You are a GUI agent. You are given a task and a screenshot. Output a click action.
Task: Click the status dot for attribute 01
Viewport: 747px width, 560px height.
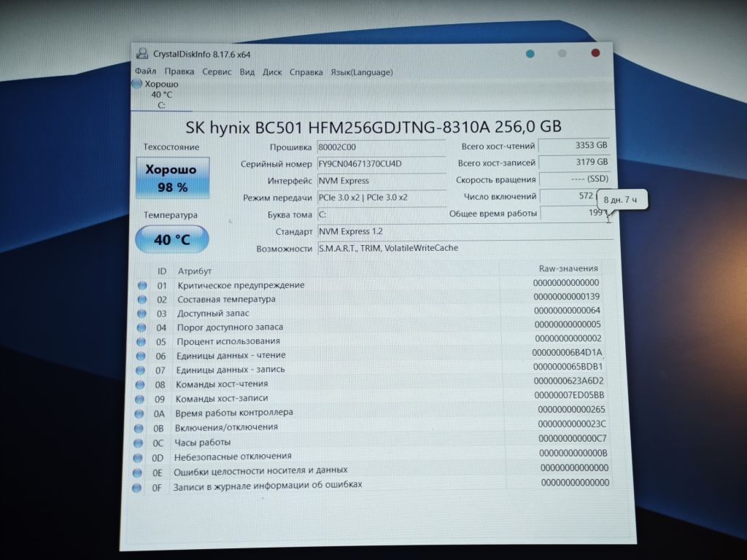[142, 286]
